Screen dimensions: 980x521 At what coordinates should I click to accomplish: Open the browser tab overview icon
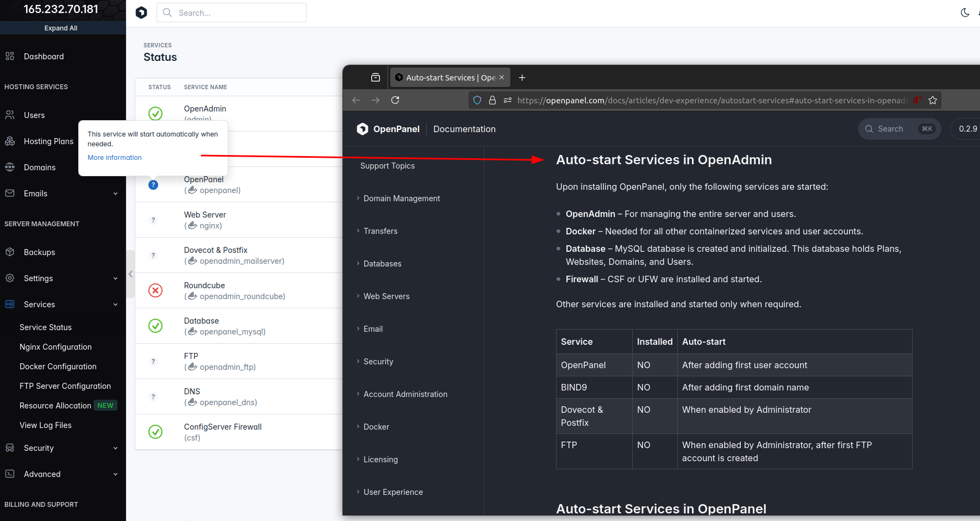376,78
